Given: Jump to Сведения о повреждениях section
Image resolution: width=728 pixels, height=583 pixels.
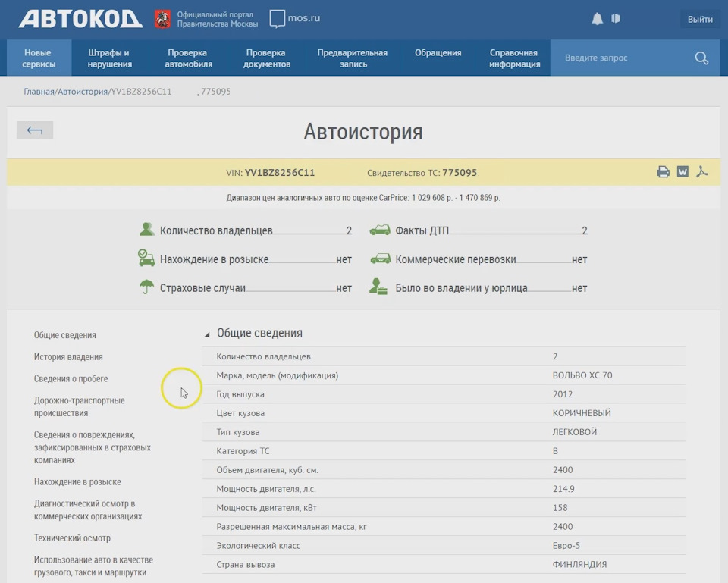Looking at the screenshot, I should (x=92, y=447).
